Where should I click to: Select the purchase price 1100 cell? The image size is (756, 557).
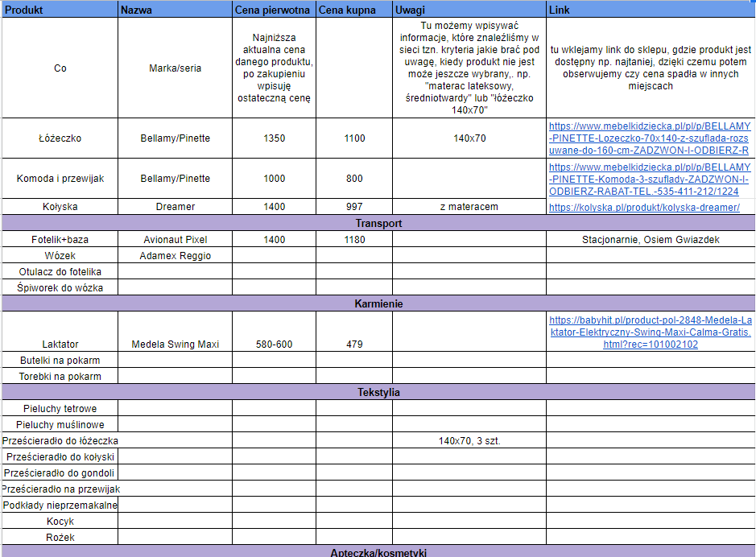click(x=354, y=138)
